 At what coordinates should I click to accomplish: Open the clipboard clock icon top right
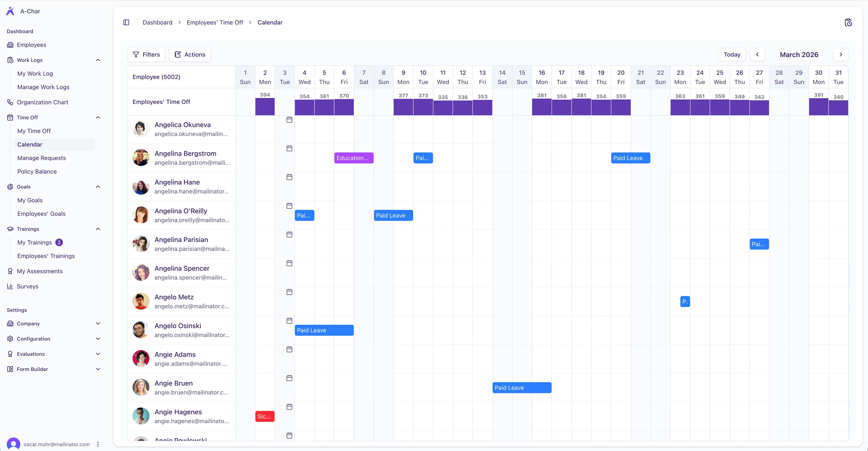click(848, 23)
